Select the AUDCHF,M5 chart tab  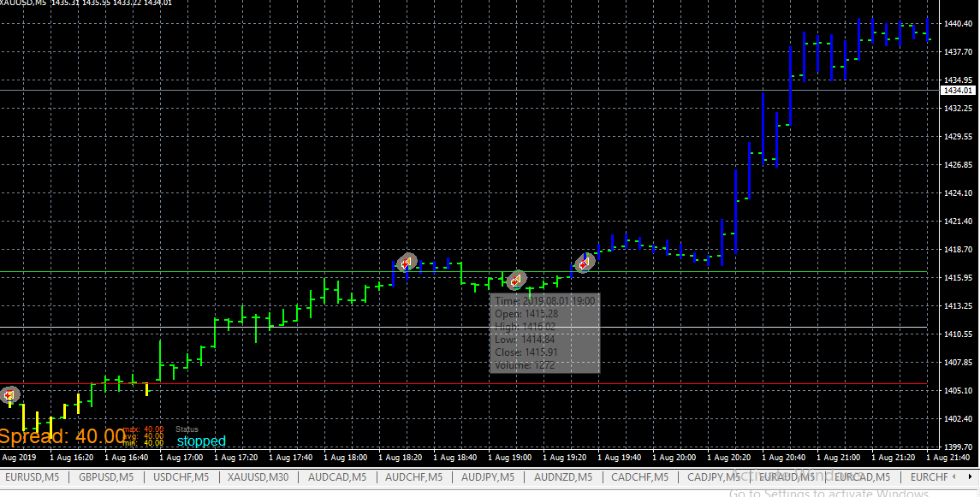point(413,477)
